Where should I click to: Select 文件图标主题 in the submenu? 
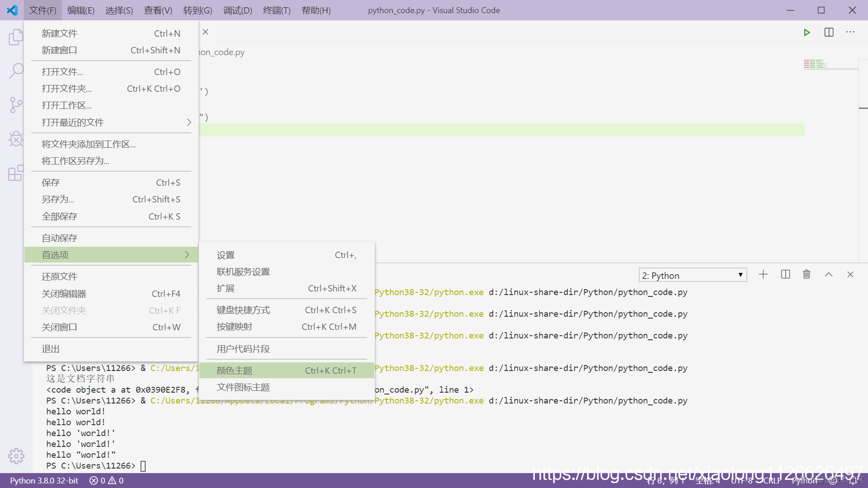(x=287, y=387)
